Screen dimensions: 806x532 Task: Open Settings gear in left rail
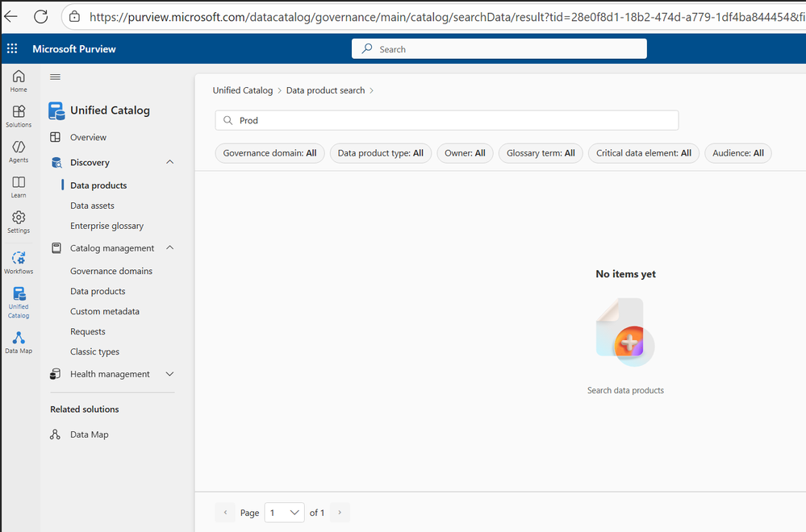[x=19, y=222]
